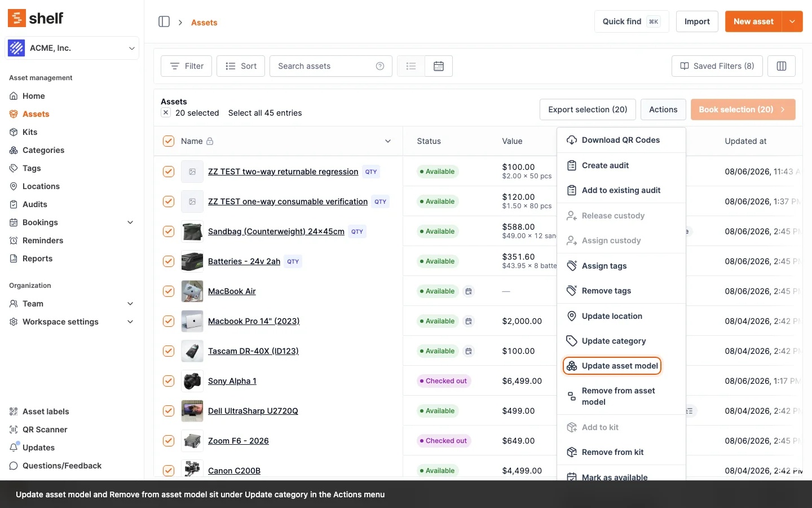Expand Bookings submenu chevron

click(130, 222)
